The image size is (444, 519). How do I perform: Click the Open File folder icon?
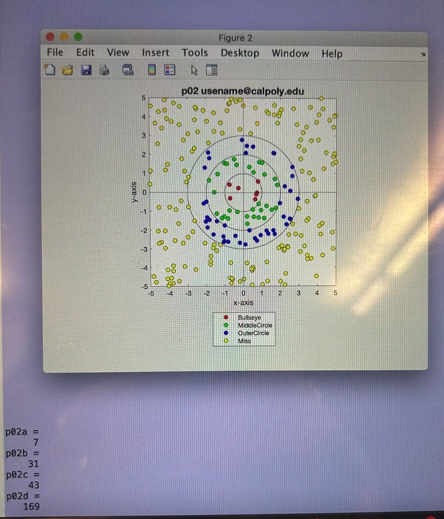pos(68,70)
